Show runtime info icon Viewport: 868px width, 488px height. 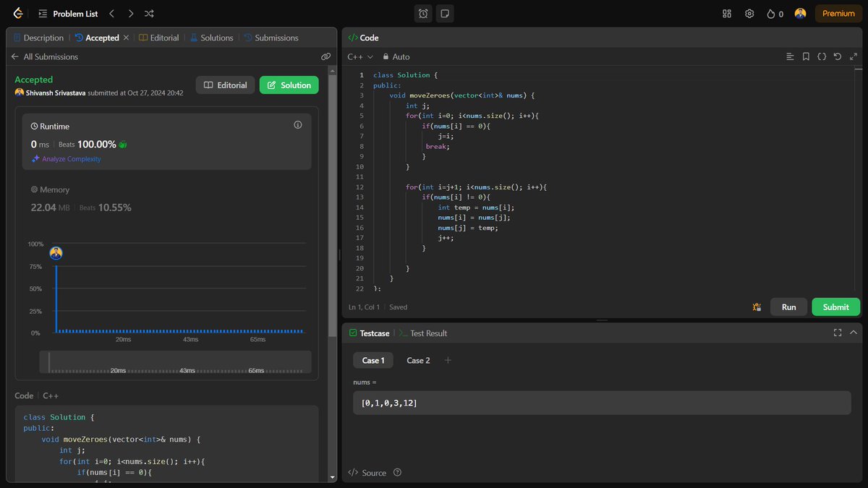tap(297, 125)
